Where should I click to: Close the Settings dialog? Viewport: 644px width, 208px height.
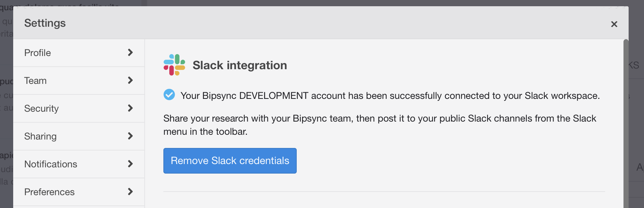(x=614, y=24)
